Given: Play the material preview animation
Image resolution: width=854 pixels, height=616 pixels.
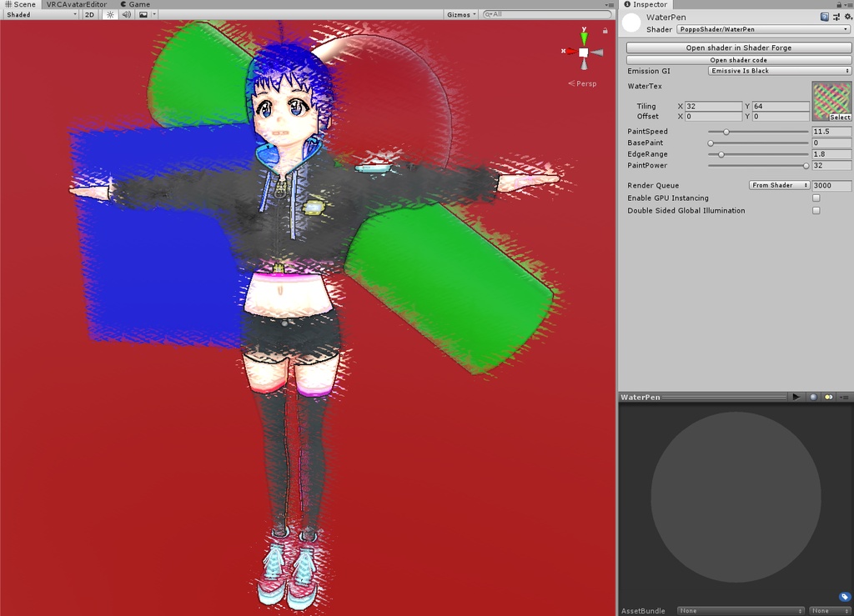Looking at the screenshot, I should [796, 398].
